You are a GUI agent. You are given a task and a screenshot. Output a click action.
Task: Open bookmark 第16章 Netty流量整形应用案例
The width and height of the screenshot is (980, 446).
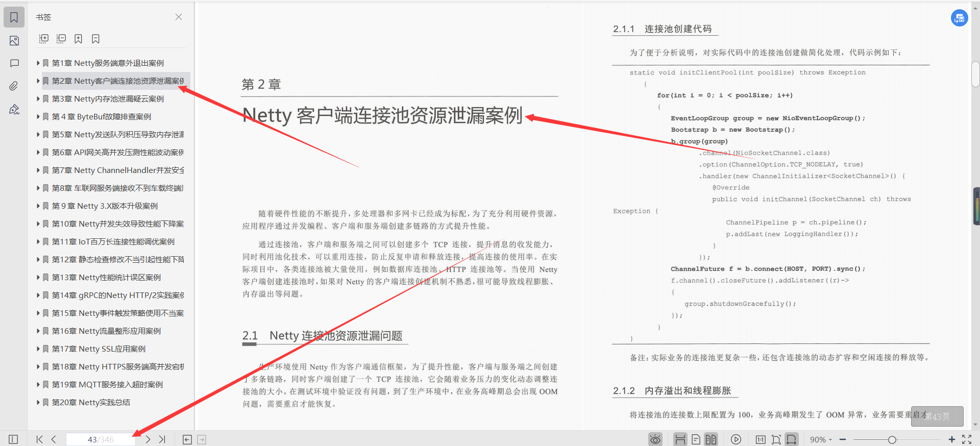[106, 331]
